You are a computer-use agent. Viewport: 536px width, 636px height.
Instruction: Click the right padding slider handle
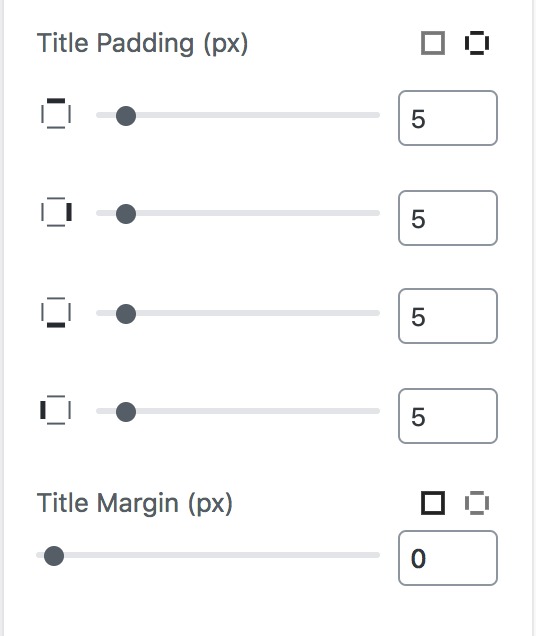click(126, 214)
